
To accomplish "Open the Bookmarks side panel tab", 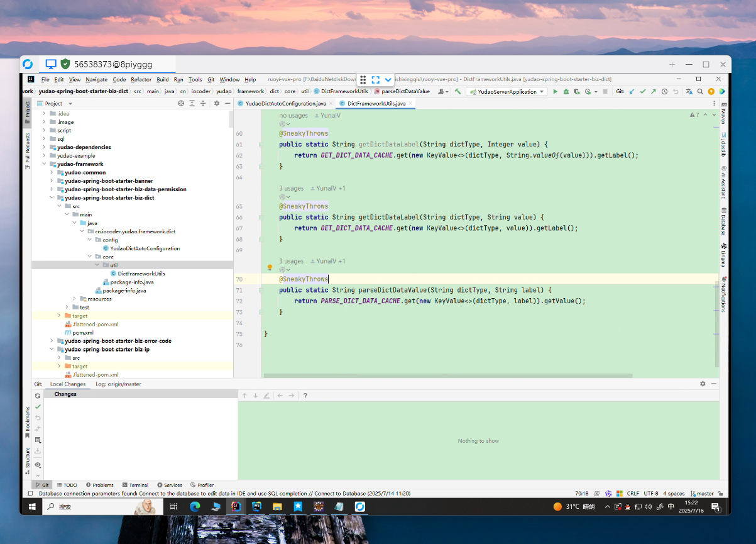I will click(28, 423).
